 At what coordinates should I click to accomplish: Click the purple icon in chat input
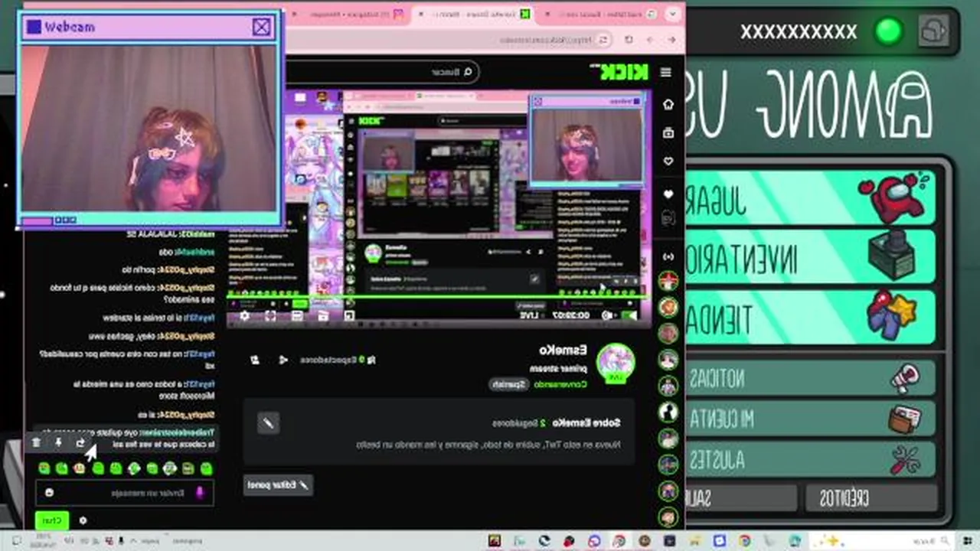201,493
